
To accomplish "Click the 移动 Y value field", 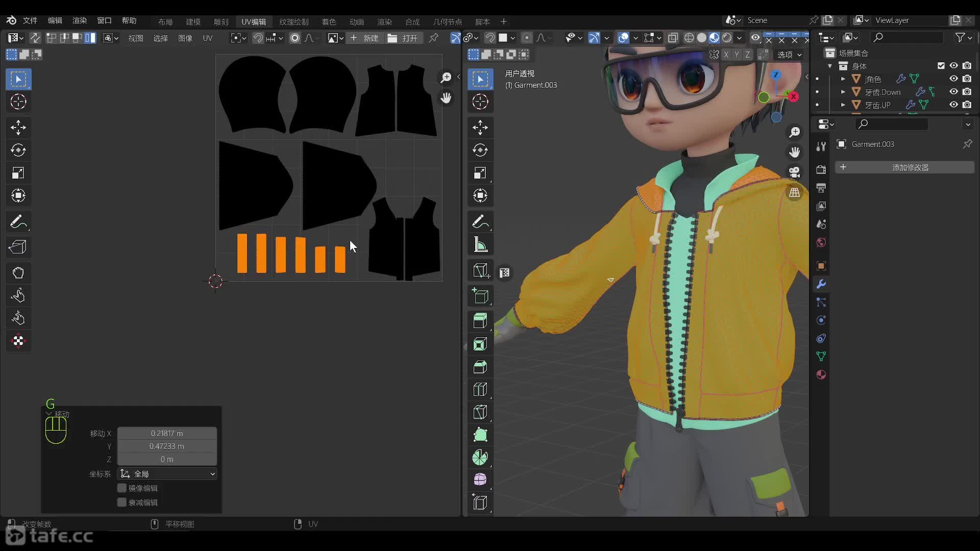I will coord(167,446).
